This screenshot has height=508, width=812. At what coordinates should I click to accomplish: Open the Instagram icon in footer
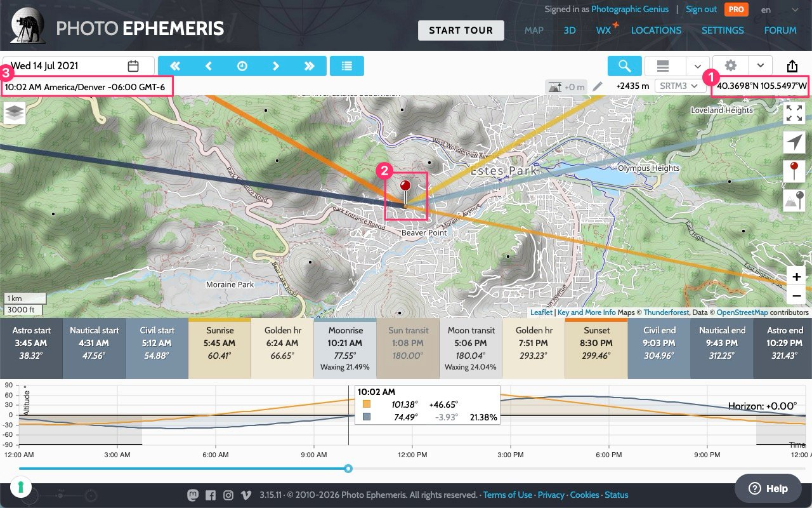pos(228,495)
